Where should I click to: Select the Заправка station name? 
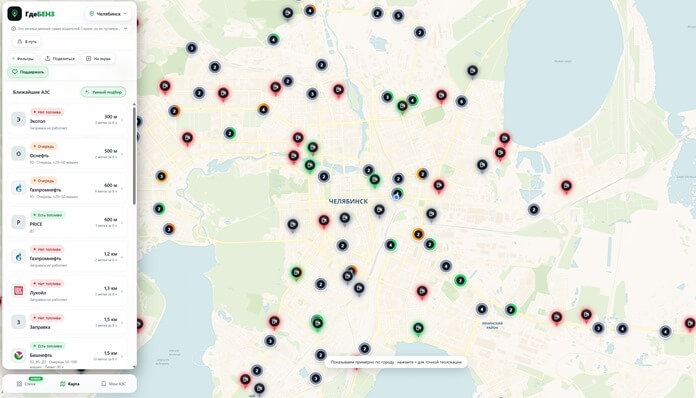[x=40, y=327]
